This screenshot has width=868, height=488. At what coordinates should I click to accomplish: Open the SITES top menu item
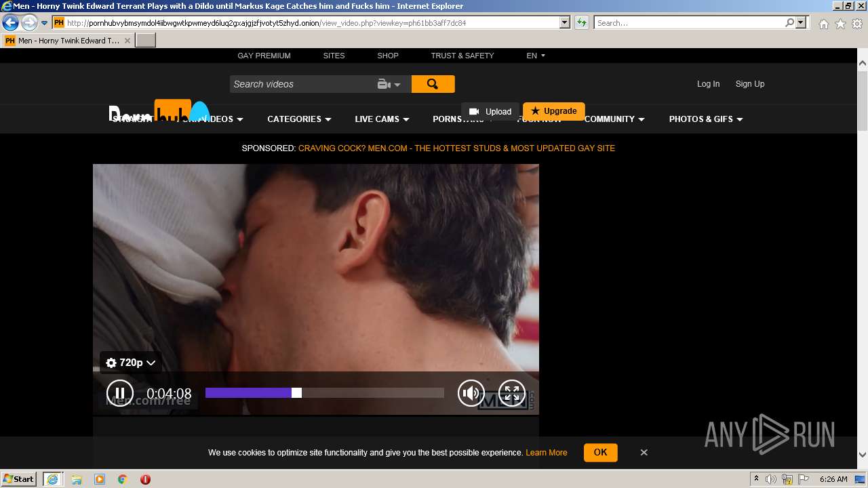pyautogui.click(x=334, y=56)
